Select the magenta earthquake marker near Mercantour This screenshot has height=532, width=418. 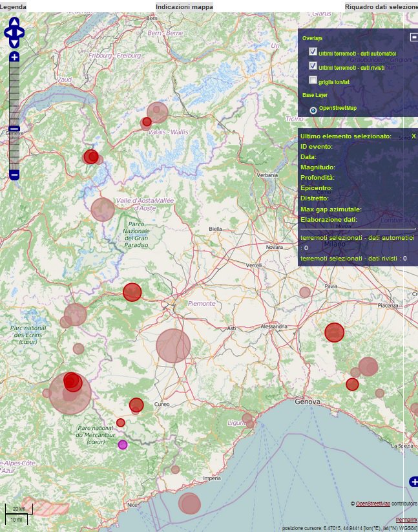(x=123, y=445)
